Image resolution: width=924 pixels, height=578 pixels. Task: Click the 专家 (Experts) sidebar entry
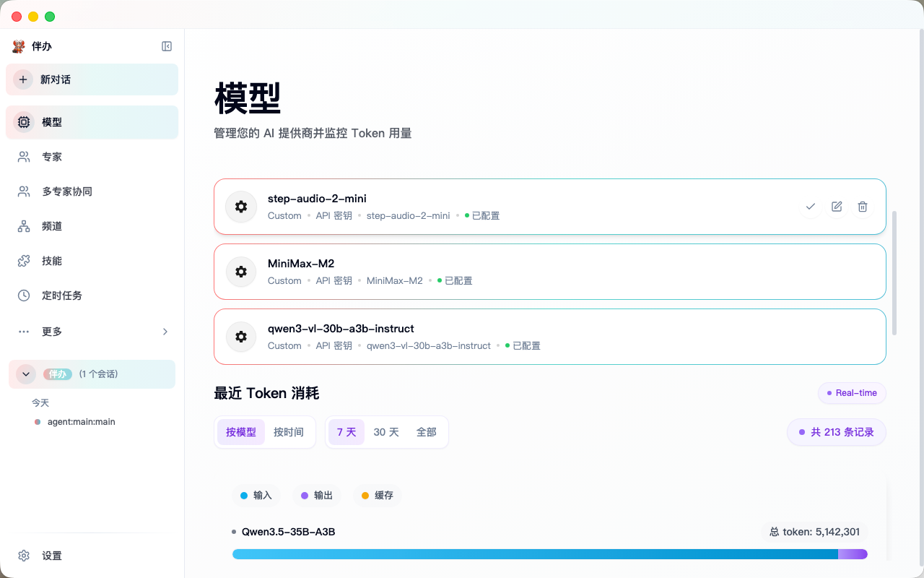pyautogui.click(x=51, y=157)
